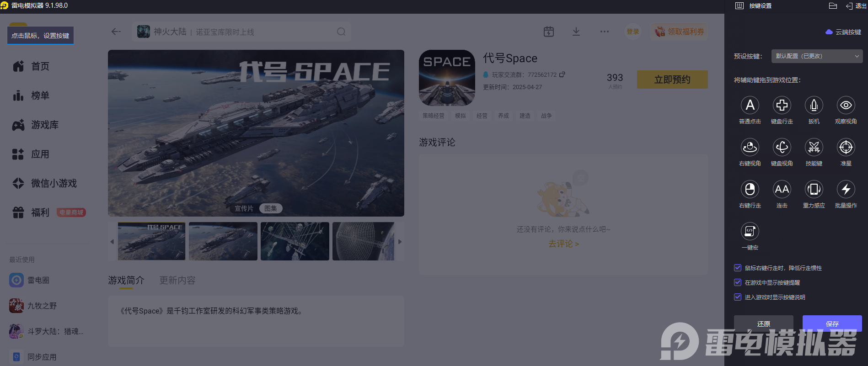This screenshot has height=366, width=868.
Task: Open 微信小游戏 in the sidebar
Action: point(45,183)
